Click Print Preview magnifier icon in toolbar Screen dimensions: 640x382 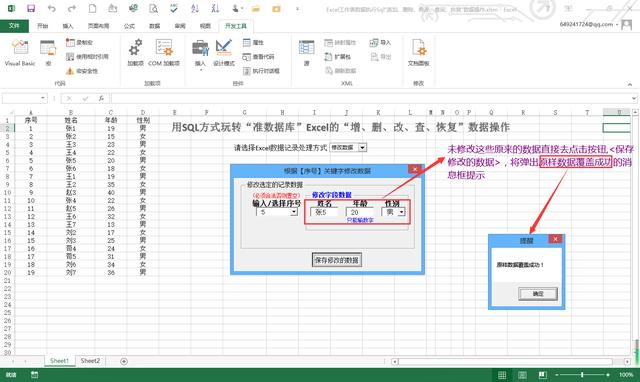tap(153, 9)
